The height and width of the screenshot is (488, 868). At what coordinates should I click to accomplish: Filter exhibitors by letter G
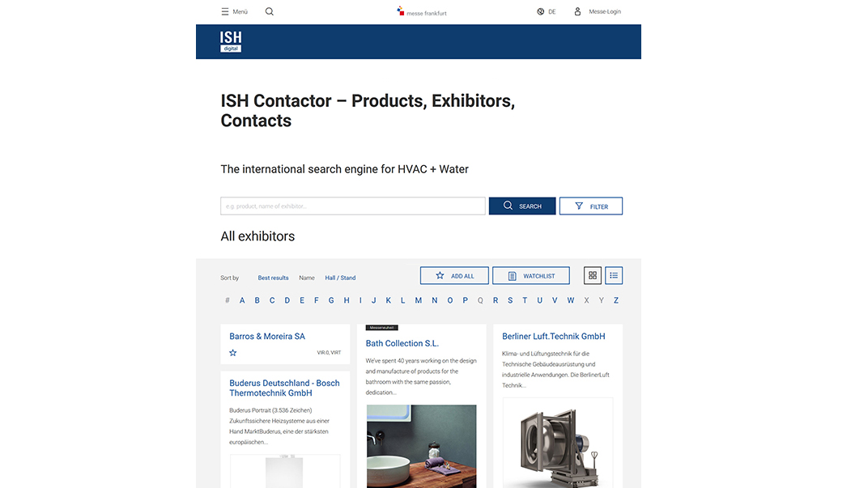tap(331, 300)
